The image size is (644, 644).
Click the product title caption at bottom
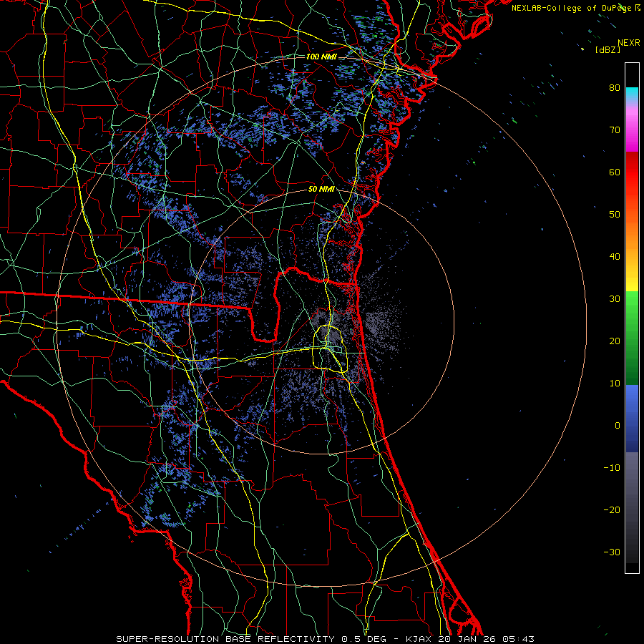tap(325, 639)
